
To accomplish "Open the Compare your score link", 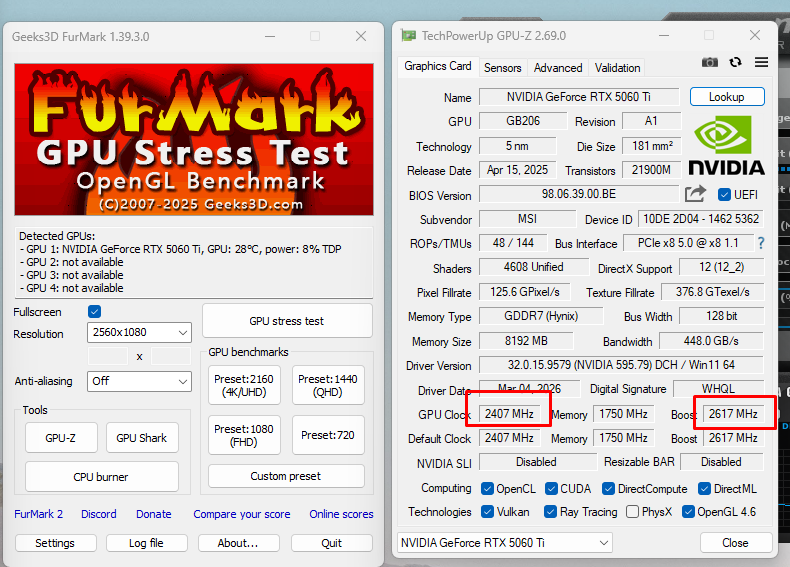I will pyautogui.click(x=242, y=514).
